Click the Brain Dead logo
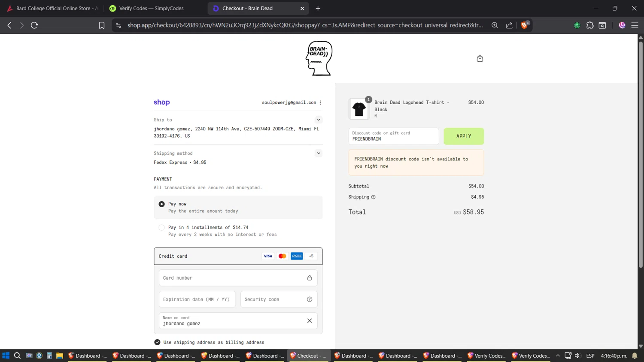Viewport: 644px width, 362px height. (x=319, y=58)
